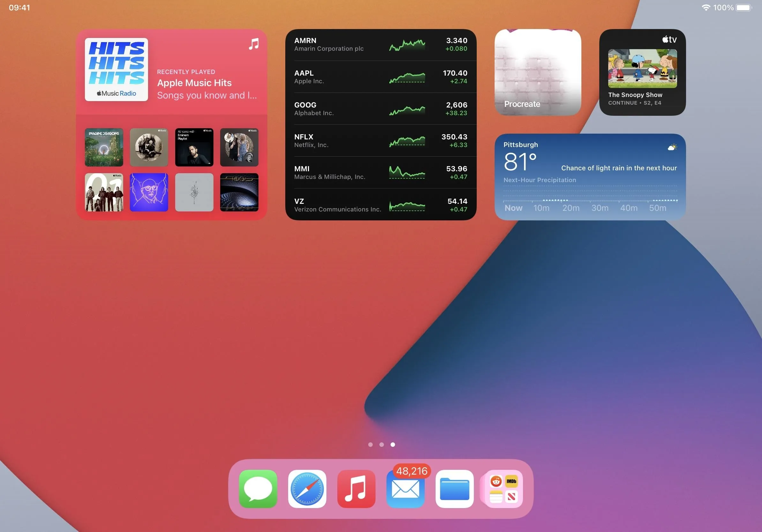Launch Safari from the dock
Viewport: 762px width, 532px height.
pyautogui.click(x=307, y=489)
